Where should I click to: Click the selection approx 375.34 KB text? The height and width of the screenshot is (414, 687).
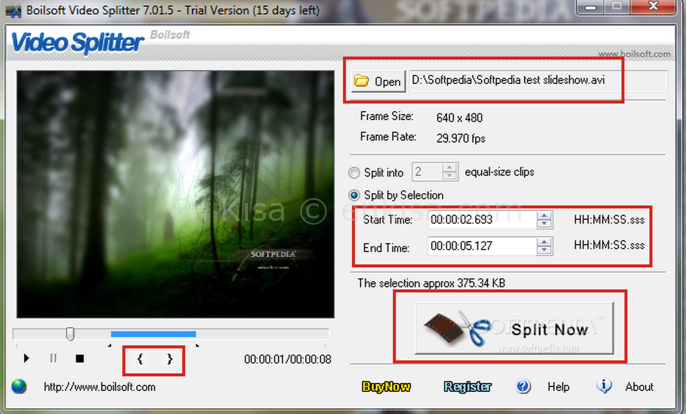point(431,283)
